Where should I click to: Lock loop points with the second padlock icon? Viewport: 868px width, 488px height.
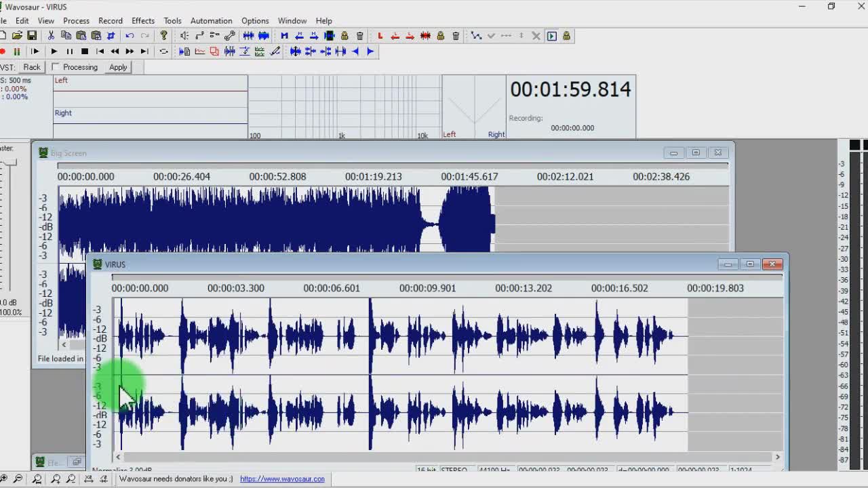pyautogui.click(x=441, y=35)
